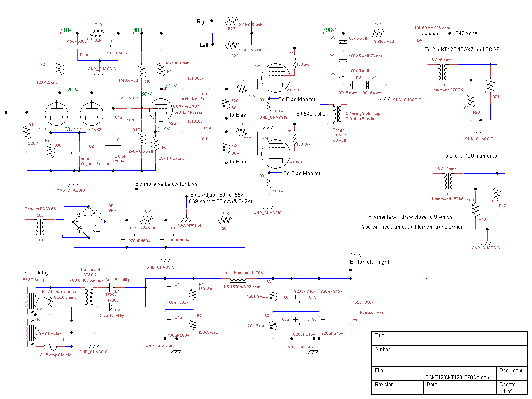The width and height of the screenshot is (532, 399).
Task: Click the '3 x more as below for bias' note
Action: (x=166, y=184)
